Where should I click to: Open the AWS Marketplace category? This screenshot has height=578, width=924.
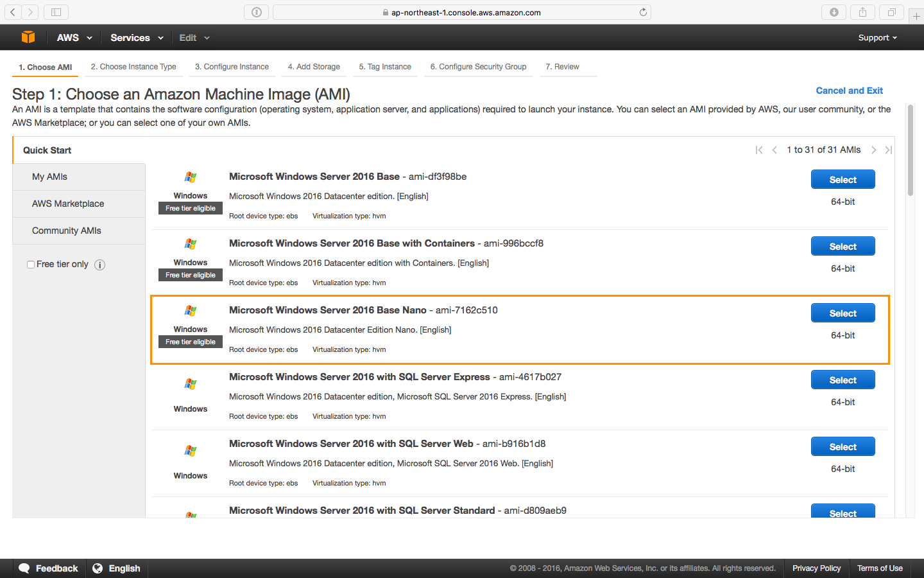coord(79,204)
